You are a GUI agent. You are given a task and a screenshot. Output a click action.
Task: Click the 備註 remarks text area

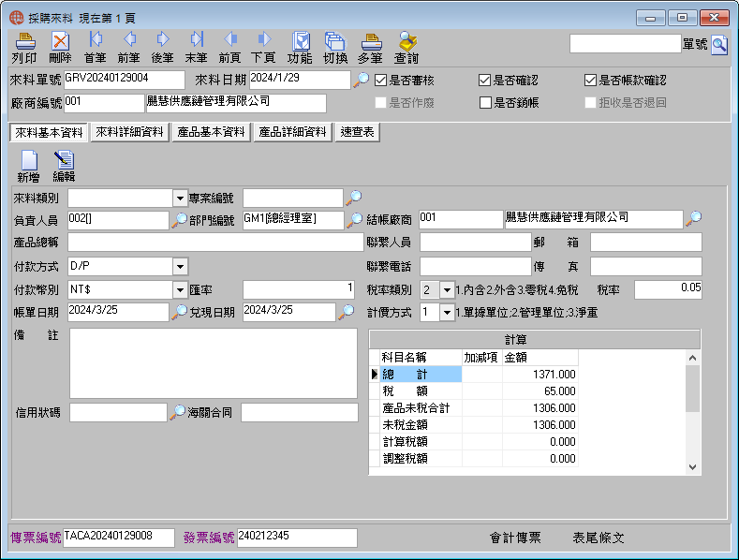(214, 363)
